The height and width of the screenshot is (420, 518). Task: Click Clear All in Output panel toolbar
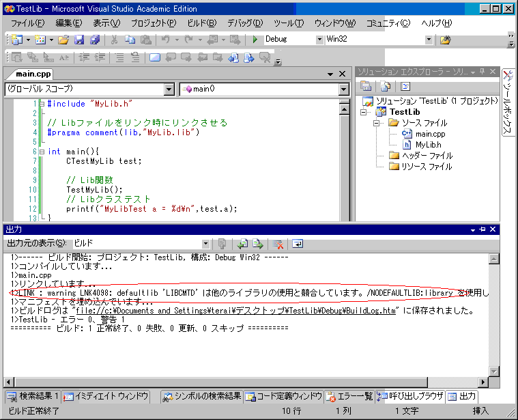278,244
